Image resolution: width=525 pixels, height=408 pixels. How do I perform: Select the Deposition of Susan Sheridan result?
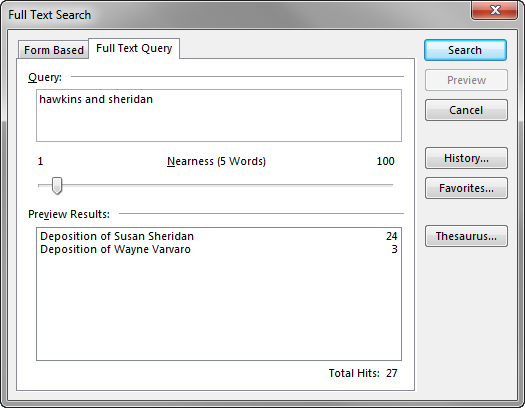(x=219, y=236)
